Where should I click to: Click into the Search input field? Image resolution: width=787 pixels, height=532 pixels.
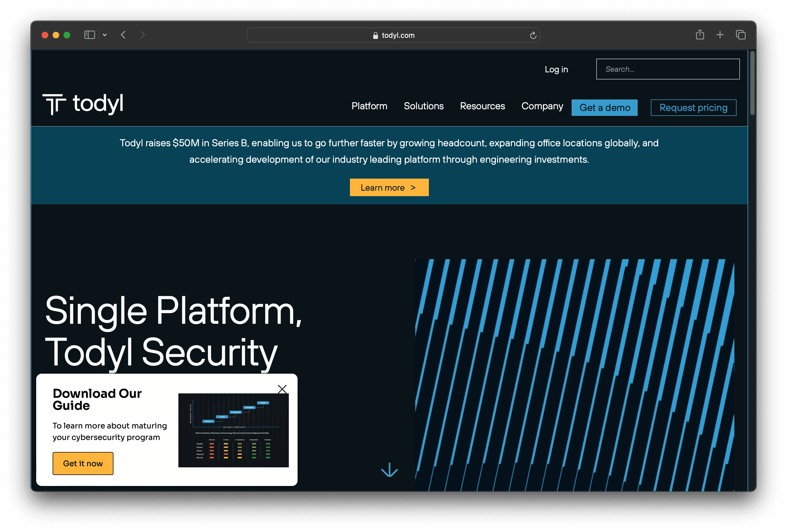[x=668, y=69]
